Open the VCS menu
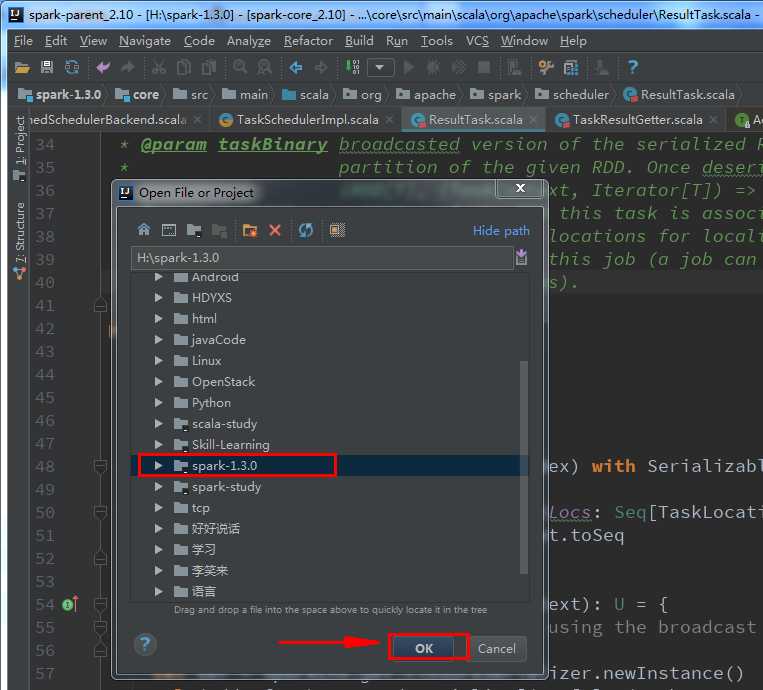Image resolution: width=763 pixels, height=690 pixels. click(477, 41)
